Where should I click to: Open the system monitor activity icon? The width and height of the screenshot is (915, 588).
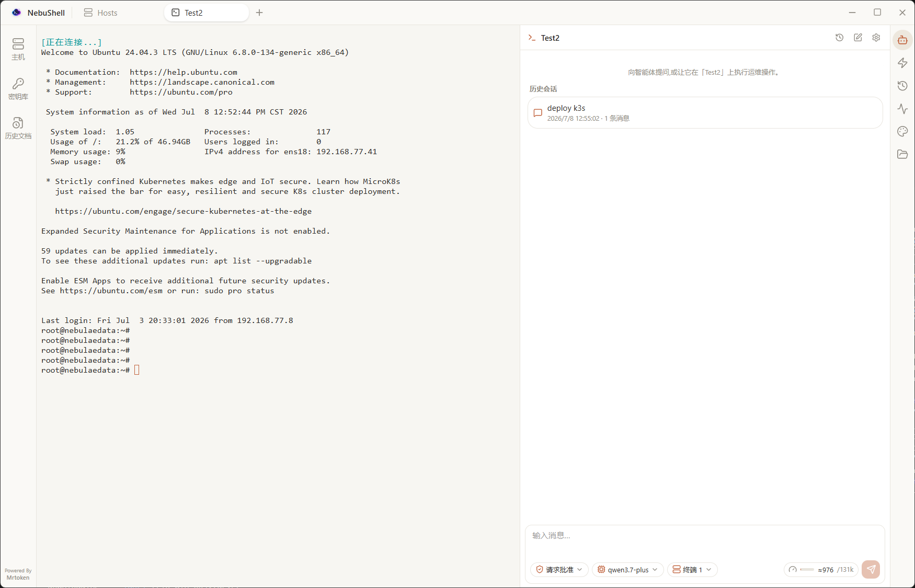click(902, 109)
